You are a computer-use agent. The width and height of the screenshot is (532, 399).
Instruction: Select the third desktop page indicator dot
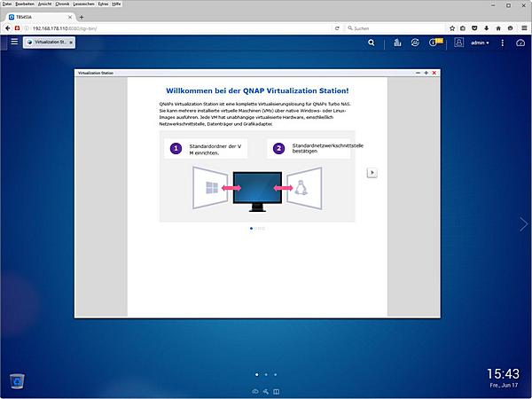275,374
